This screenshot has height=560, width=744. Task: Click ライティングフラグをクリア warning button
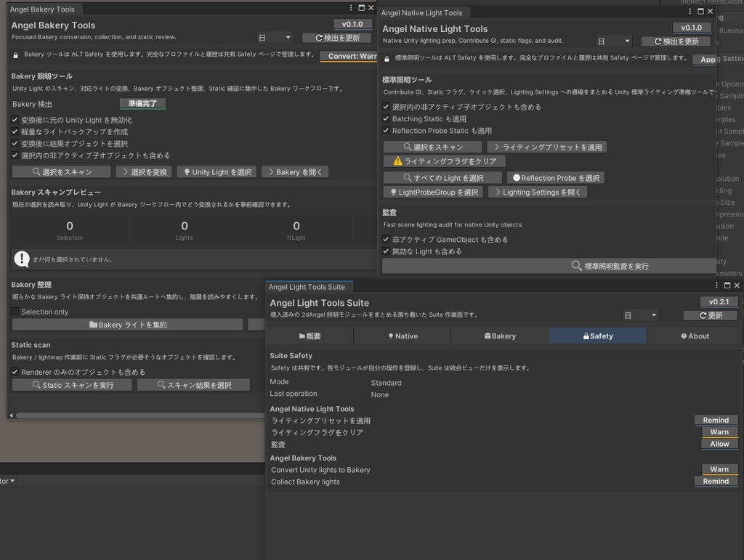coord(444,161)
